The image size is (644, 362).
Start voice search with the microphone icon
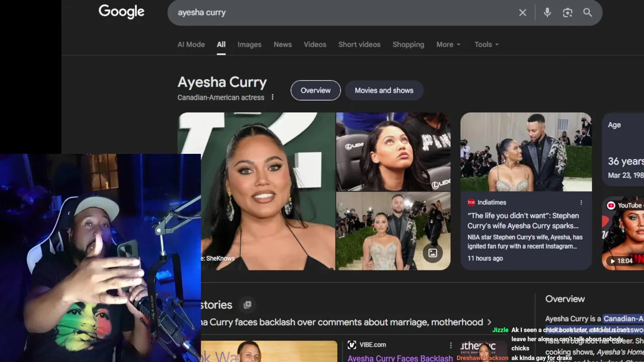(x=547, y=13)
